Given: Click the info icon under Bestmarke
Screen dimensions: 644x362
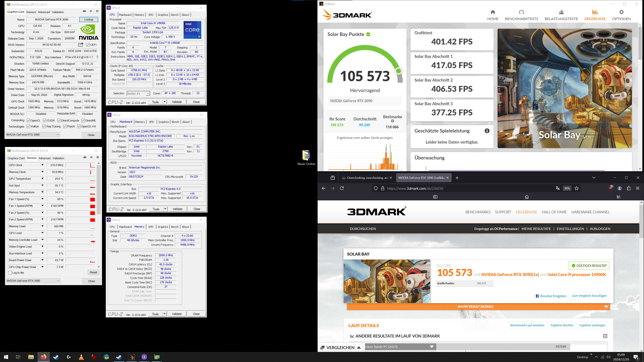Looking at the screenshot, I should [x=392, y=121].
